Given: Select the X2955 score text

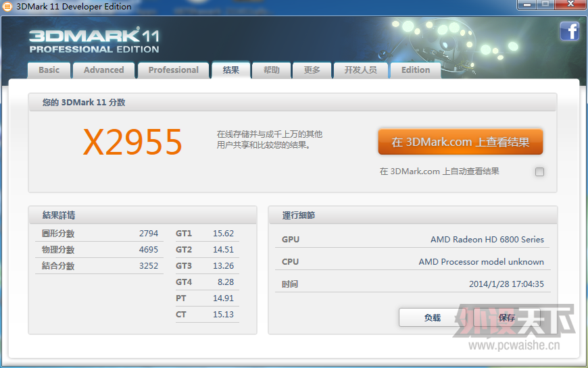Looking at the screenshot, I should (132, 142).
